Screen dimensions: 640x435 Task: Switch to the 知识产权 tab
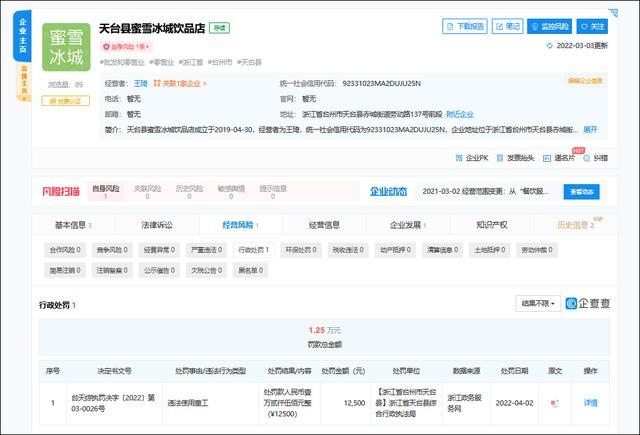pos(491,225)
